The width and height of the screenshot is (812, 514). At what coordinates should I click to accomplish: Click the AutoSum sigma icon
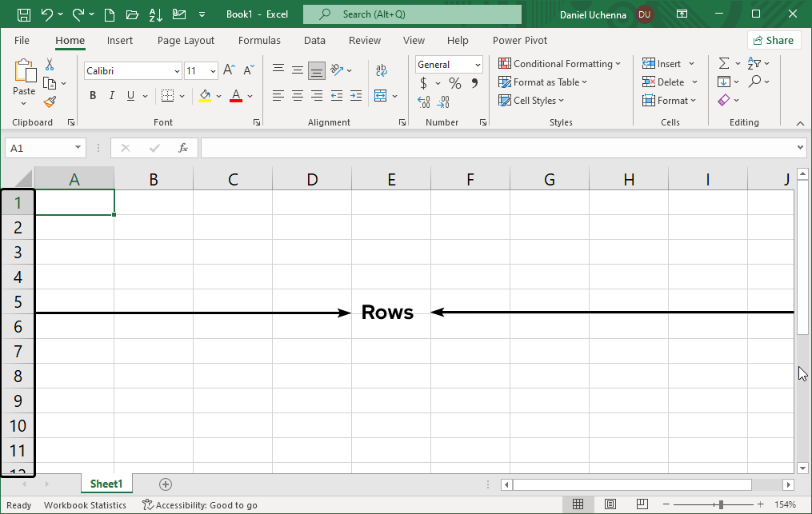[x=724, y=63]
